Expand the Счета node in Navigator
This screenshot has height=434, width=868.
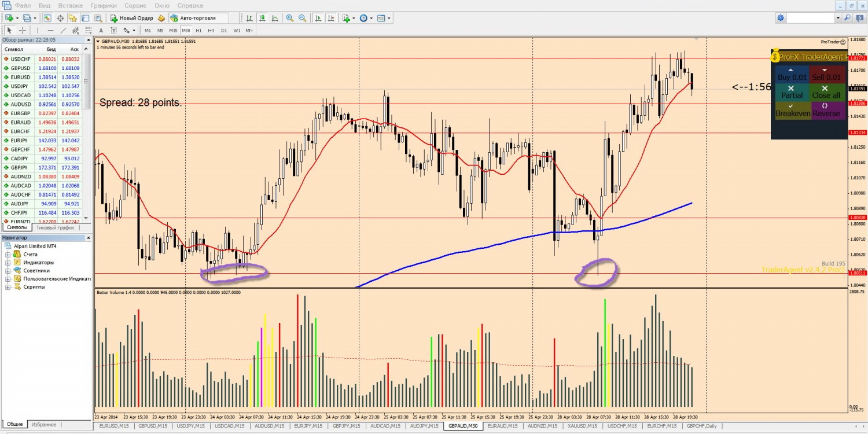8,255
